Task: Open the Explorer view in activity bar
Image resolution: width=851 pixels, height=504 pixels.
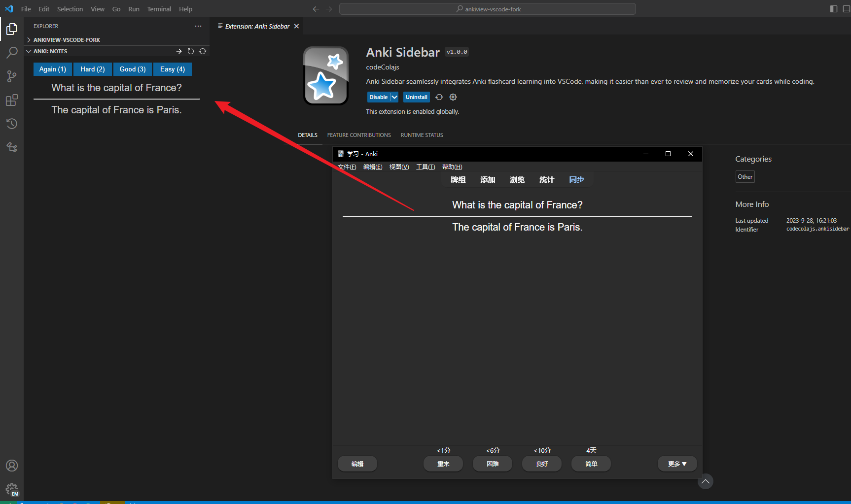Action: coord(12,30)
